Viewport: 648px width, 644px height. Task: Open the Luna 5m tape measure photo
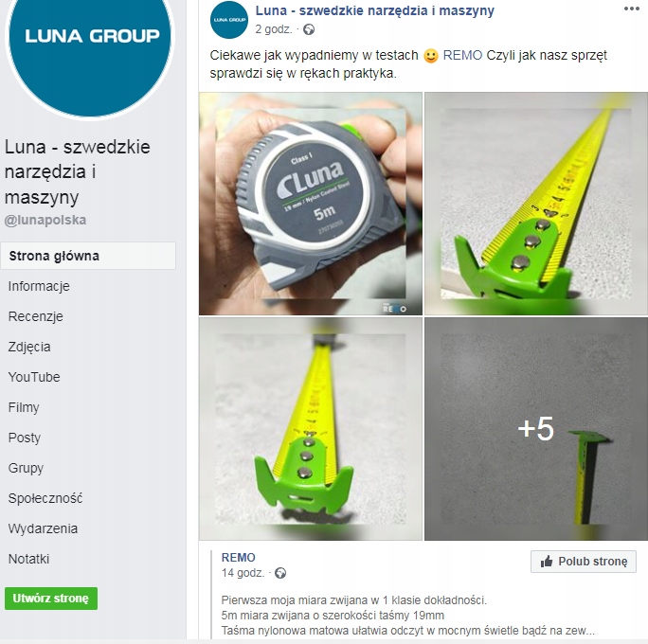pos(311,204)
